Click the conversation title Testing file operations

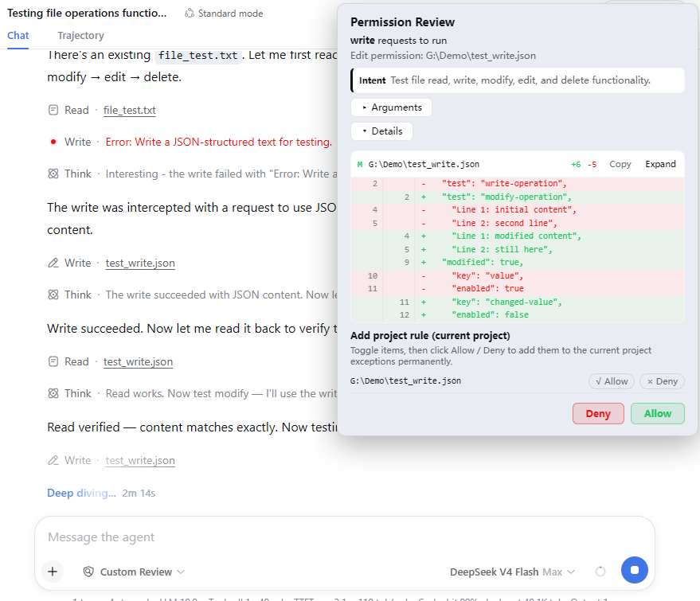pos(87,13)
